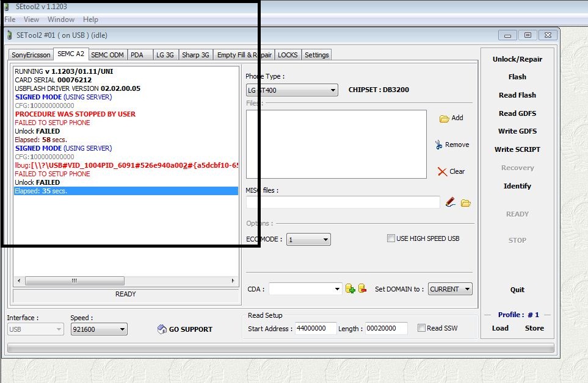The width and height of the screenshot is (588, 383).
Task: Click the Write SCRIPT button
Action: point(517,149)
